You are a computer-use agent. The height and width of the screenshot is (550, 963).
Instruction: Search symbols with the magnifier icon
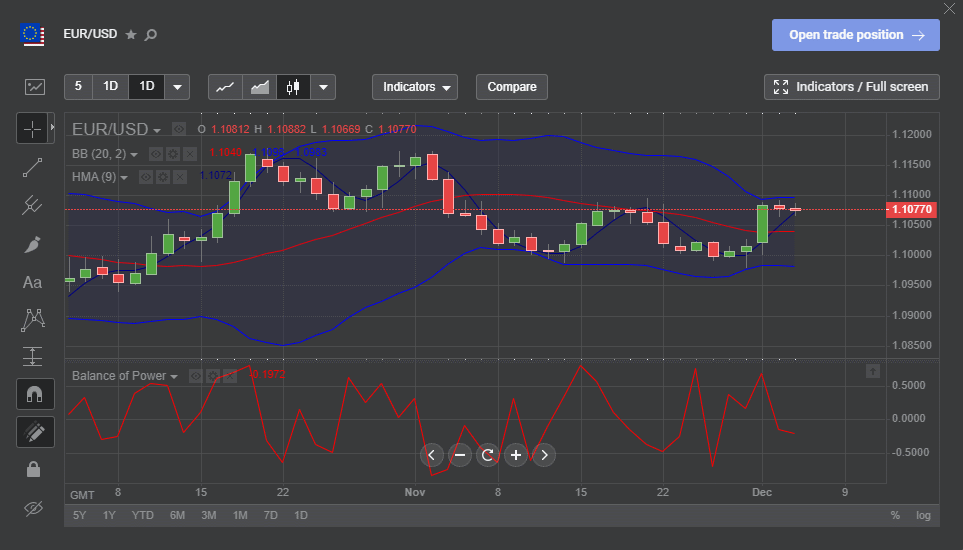151,35
